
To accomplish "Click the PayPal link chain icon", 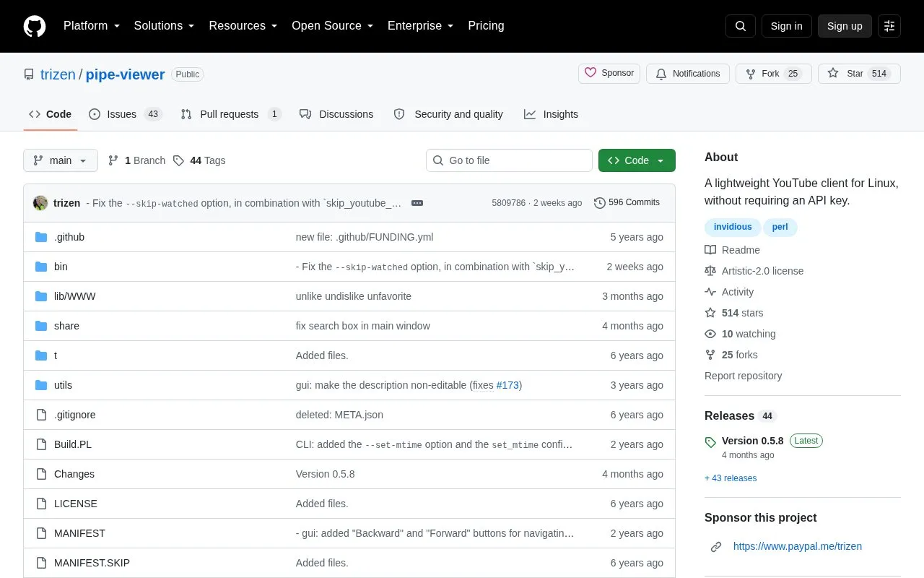I will [x=716, y=547].
